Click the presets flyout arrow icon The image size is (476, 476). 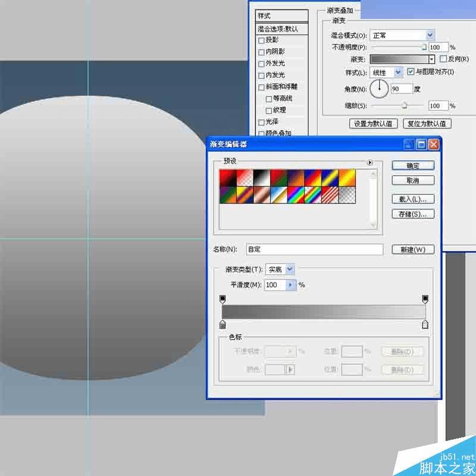pyautogui.click(x=371, y=162)
